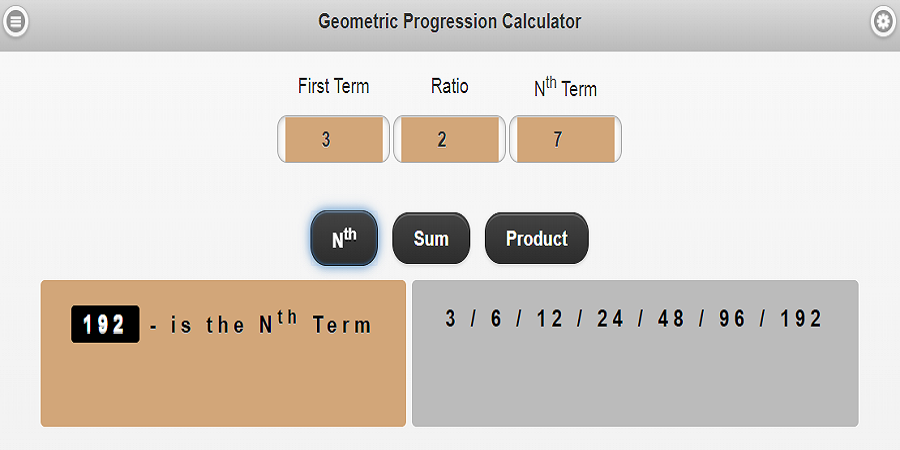Calculate the Sum of the progression
The width and height of the screenshot is (900, 450).
click(x=431, y=239)
